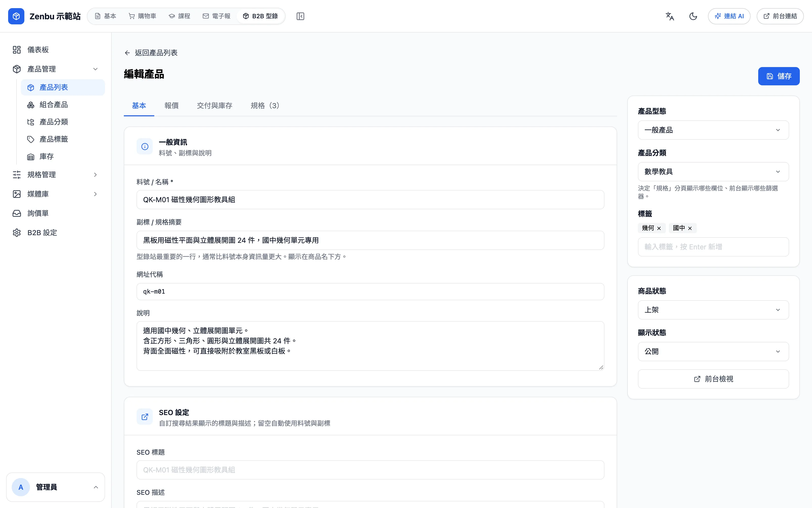Screen dimensions: 812x508
Task: Switch to the 基本 mode tab
Action: 105,16
